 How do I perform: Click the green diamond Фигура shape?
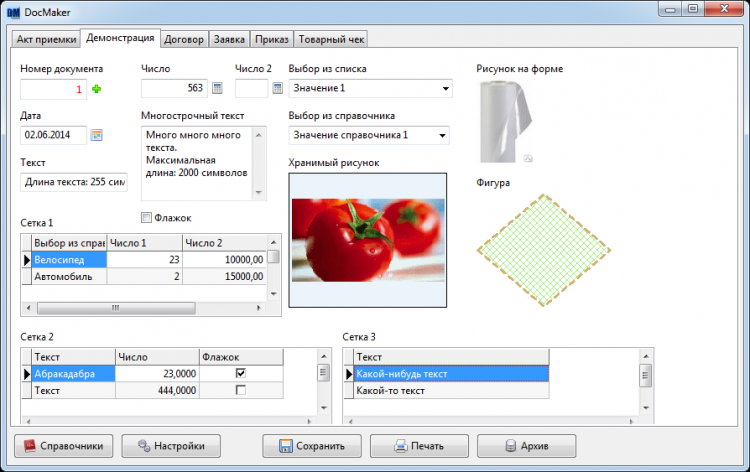544,250
